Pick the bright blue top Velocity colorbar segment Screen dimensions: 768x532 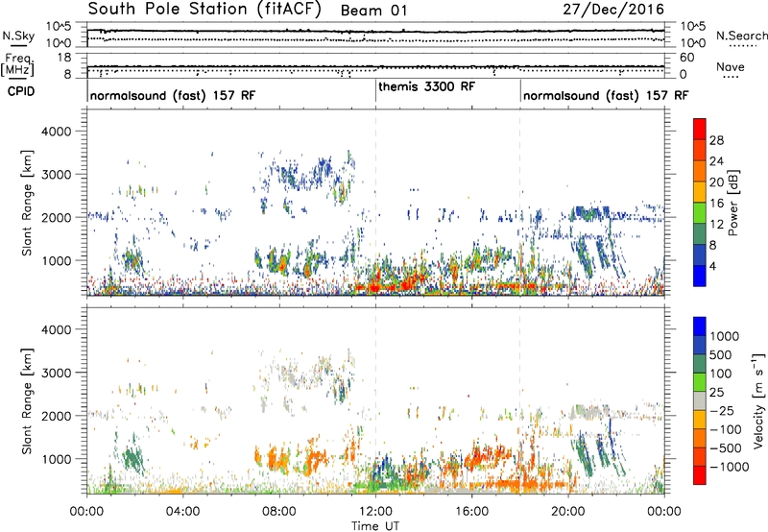[700, 326]
